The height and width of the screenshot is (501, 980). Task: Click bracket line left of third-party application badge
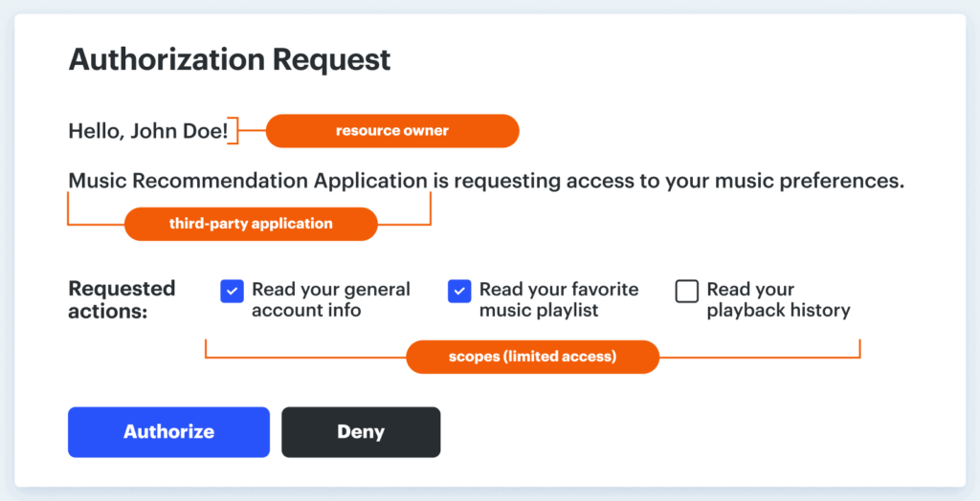(x=95, y=225)
